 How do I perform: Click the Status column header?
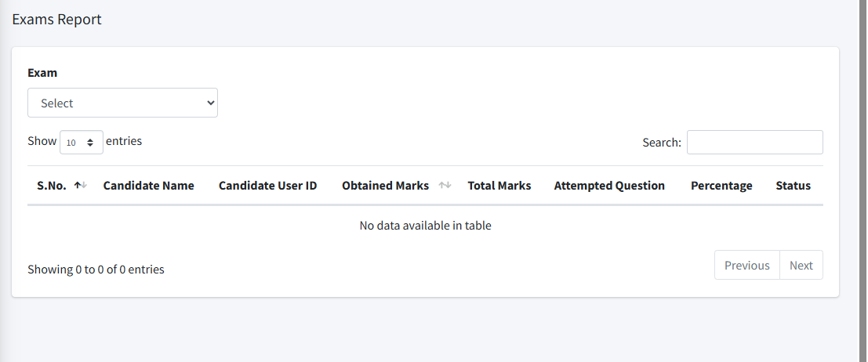793,186
